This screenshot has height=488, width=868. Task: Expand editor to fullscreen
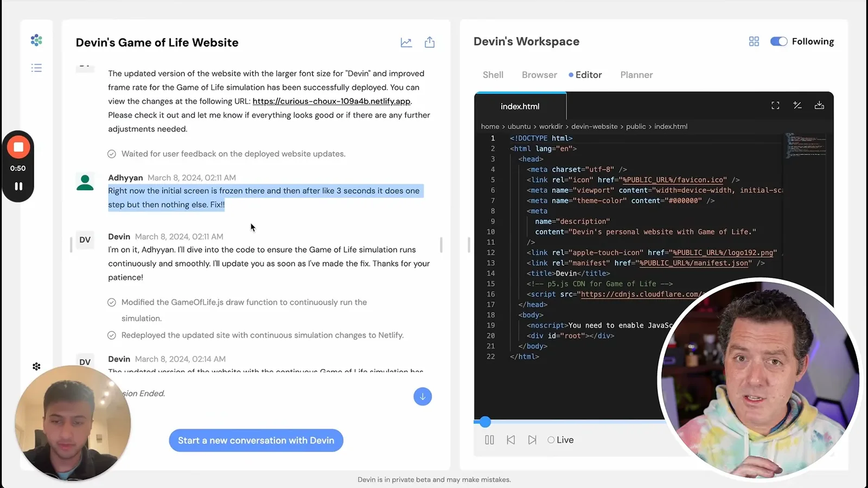775,106
